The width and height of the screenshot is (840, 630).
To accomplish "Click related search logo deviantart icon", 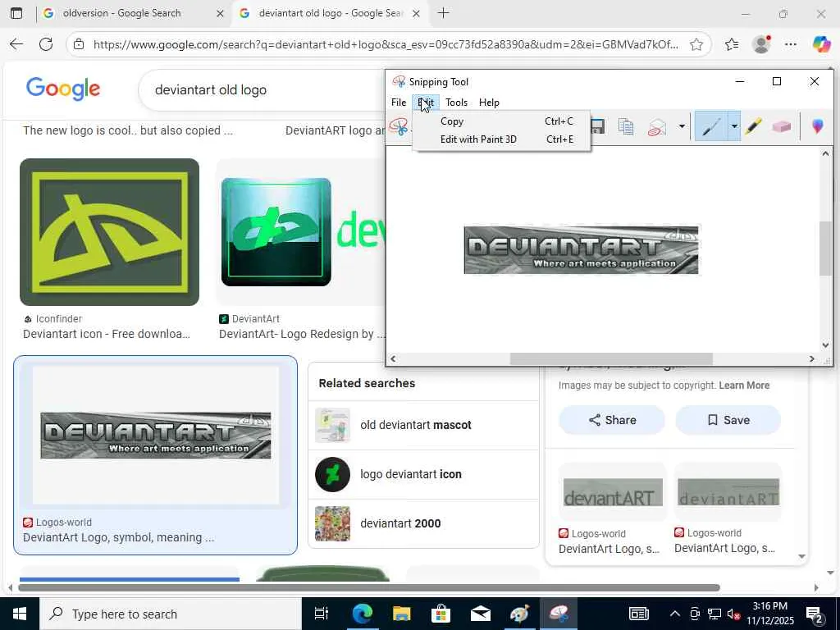I will click(x=423, y=475).
